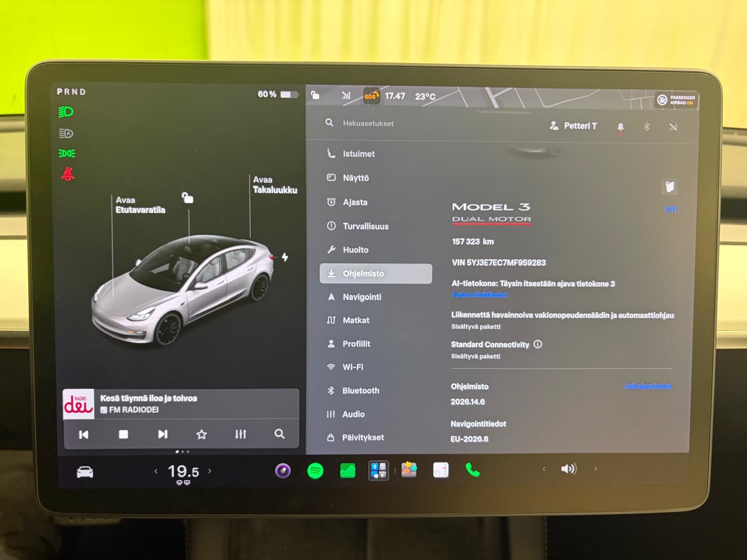The width and height of the screenshot is (747, 560).
Task: Increase cabin temperature arrow
Action: pyautogui.click(x=210, y=471)
